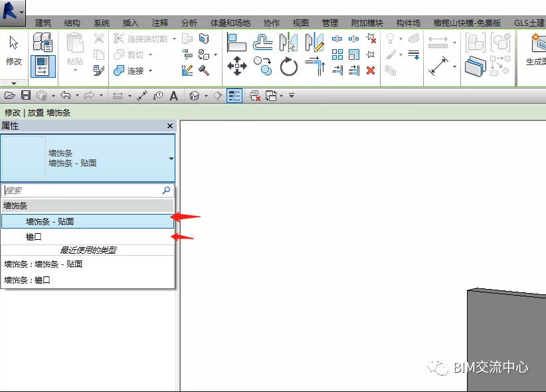Open the 视图 ribbon tab
This screenshot has height=392, width=546.
300,23
